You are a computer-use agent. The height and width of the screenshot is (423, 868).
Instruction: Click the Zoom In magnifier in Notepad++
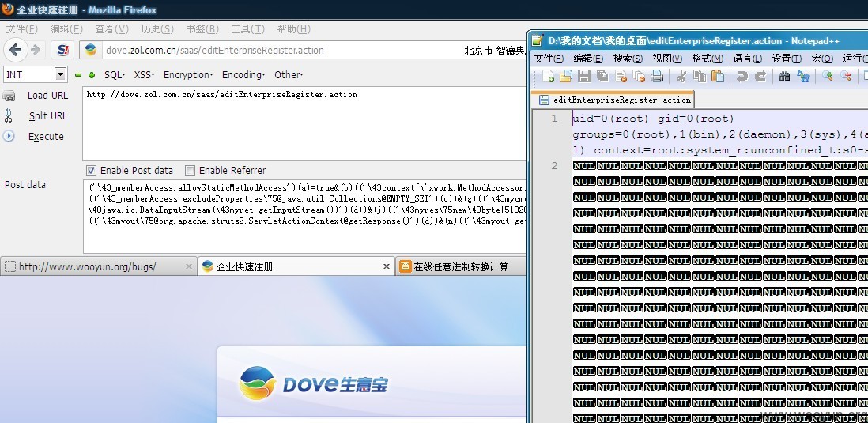(827, 77)
